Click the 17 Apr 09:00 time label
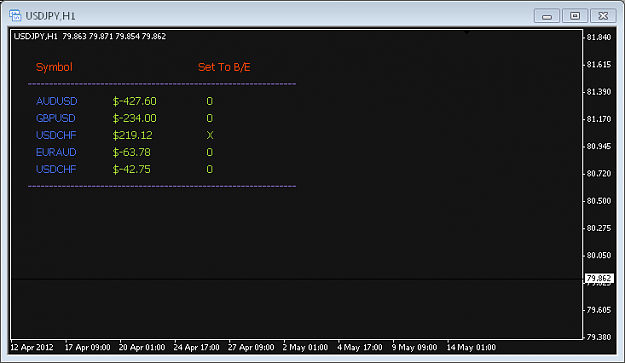Image resolution: width=625 pixels, height=363 pixels. click(x=88, y=347)
